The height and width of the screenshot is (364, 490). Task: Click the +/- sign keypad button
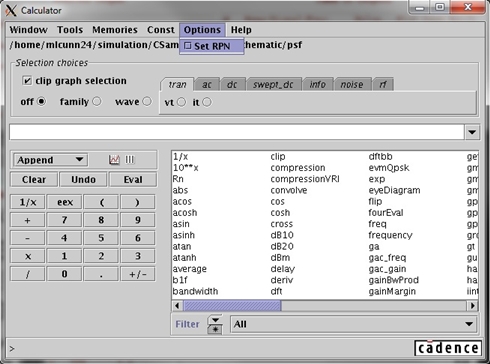point(138,274)
